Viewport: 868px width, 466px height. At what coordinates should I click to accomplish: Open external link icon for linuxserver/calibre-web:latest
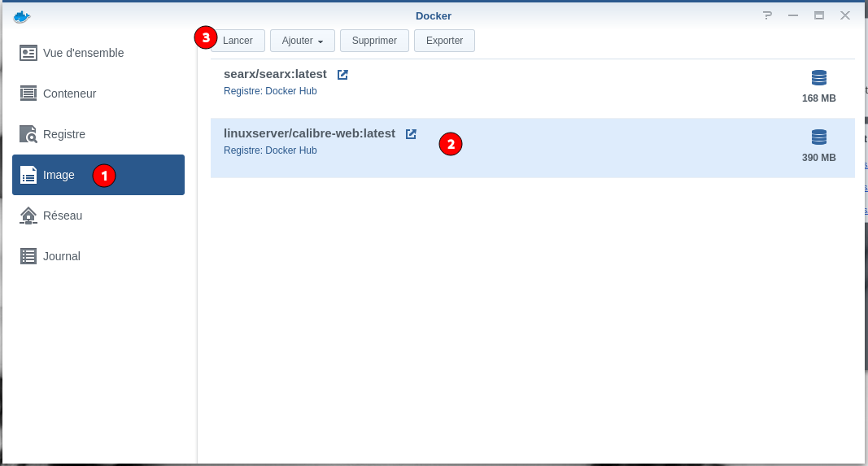coord(411,134)
